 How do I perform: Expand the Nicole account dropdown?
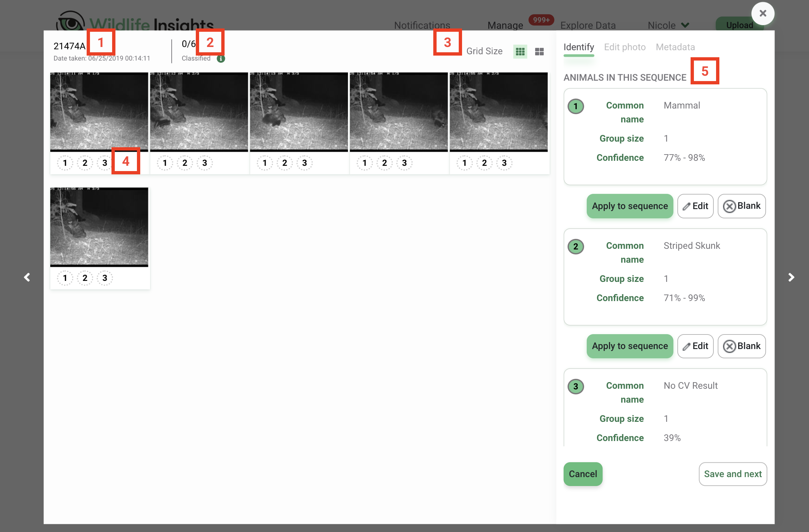[x=667, y=25]
